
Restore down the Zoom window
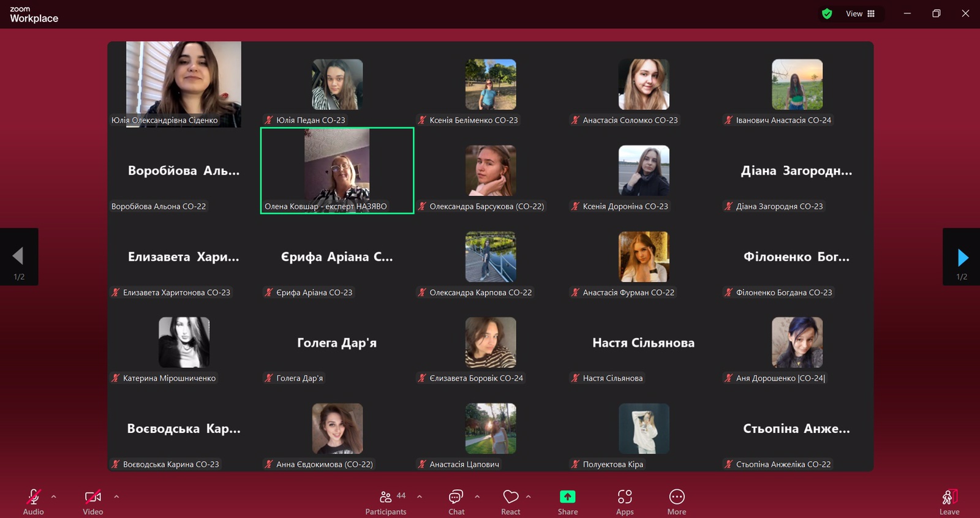coord(937,13)
